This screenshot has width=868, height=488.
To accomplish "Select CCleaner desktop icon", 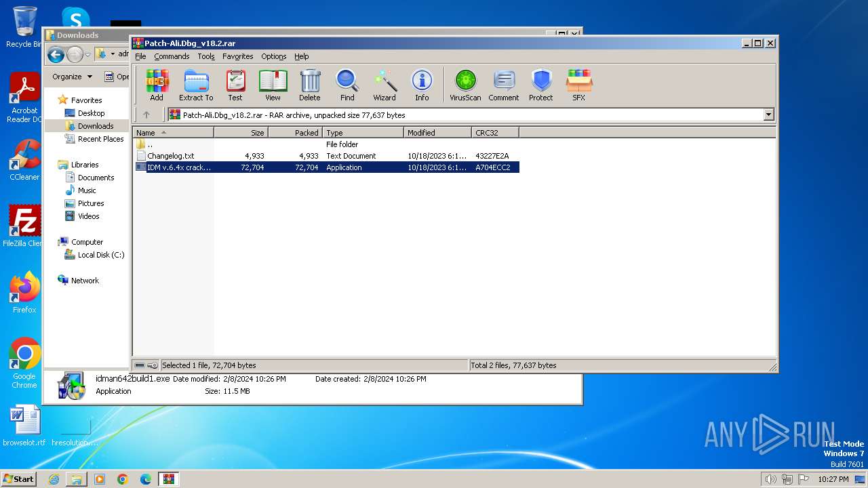I will pos(24,161).
